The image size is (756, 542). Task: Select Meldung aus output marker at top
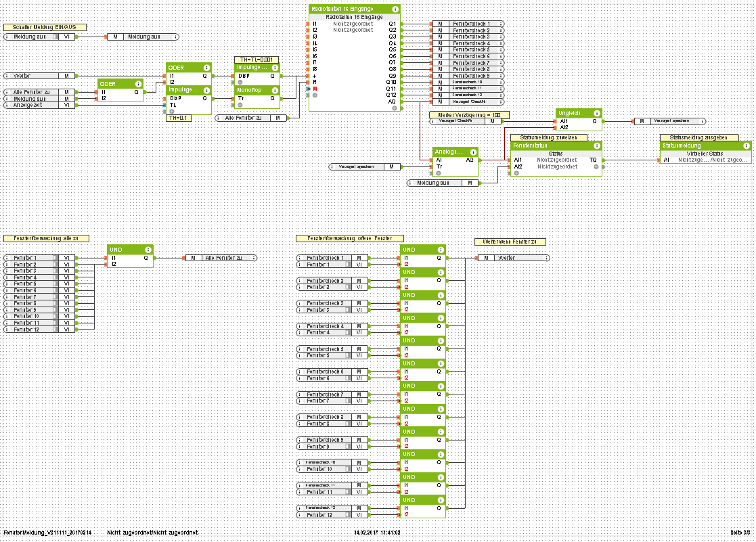tap(142, 37)
